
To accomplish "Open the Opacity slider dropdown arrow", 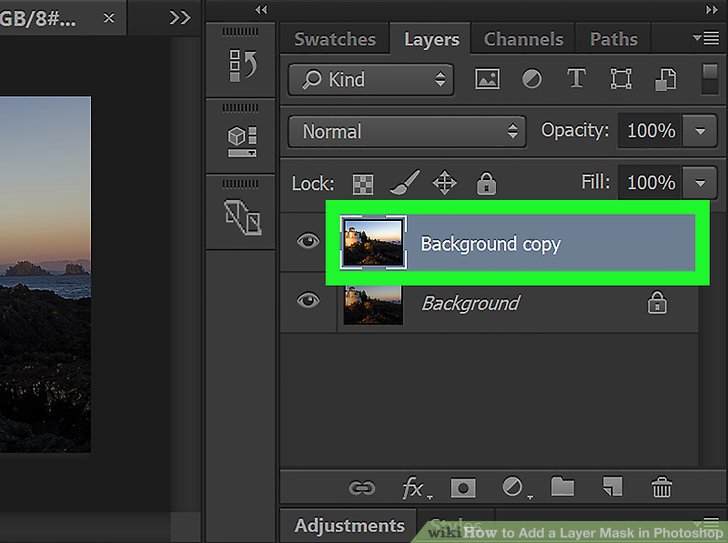I will coord(699,131).
